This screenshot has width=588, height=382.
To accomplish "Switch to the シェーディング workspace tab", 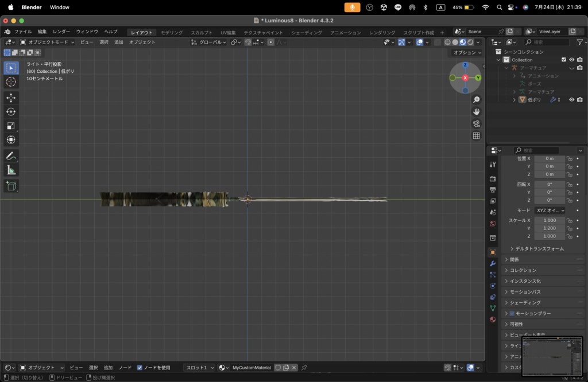I will (x=307, y=33).
